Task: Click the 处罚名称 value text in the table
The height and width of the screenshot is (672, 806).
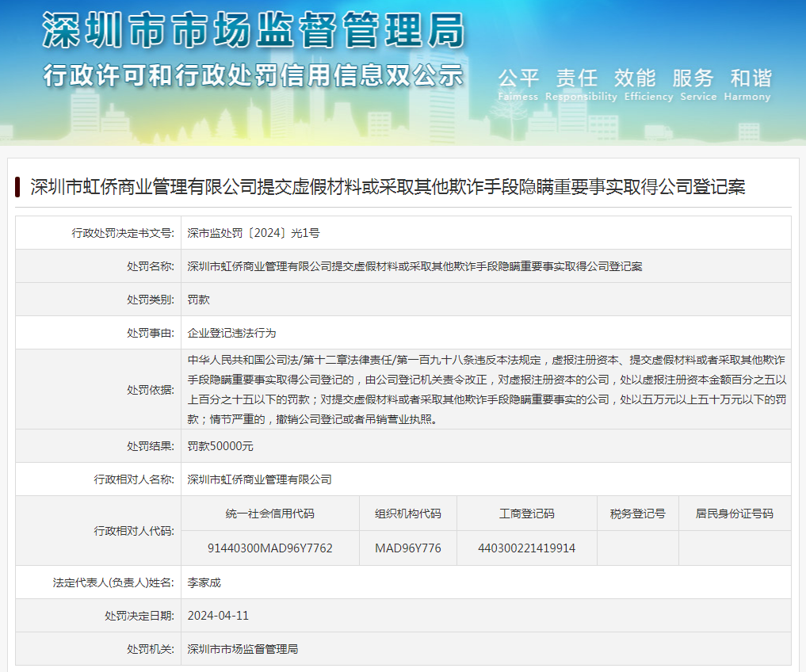Action: click(414, 266)
